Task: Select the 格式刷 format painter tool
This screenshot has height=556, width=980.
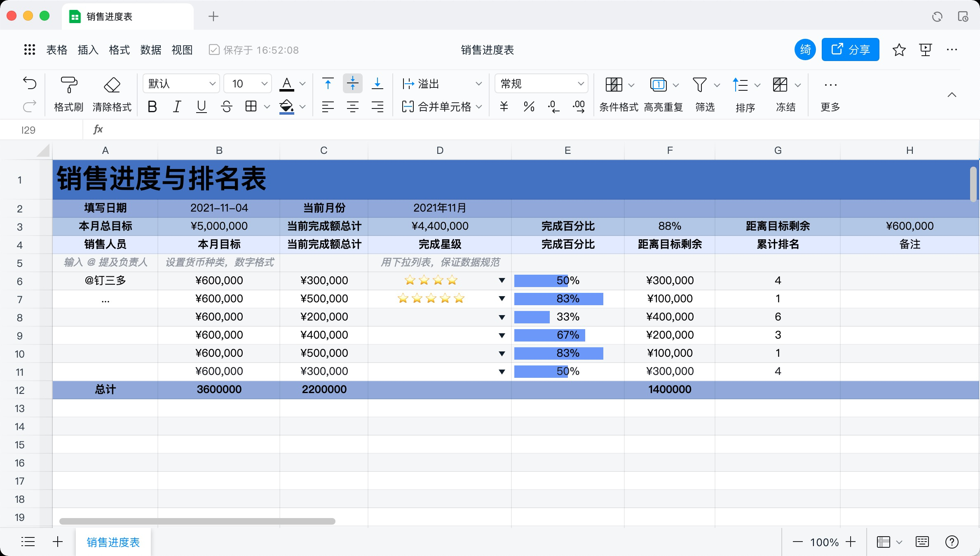Action: point(68,94)
